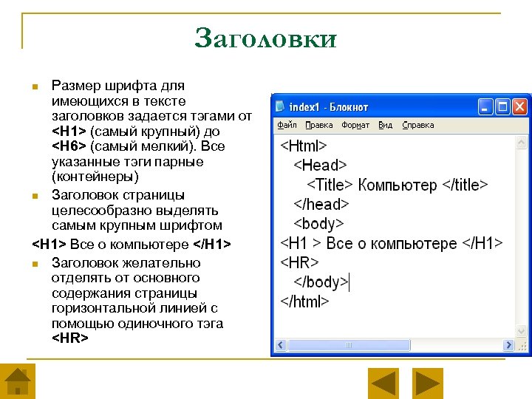532x399 pixels.
Task: Click the </head> line in Notepad
Action: point(321,204)
